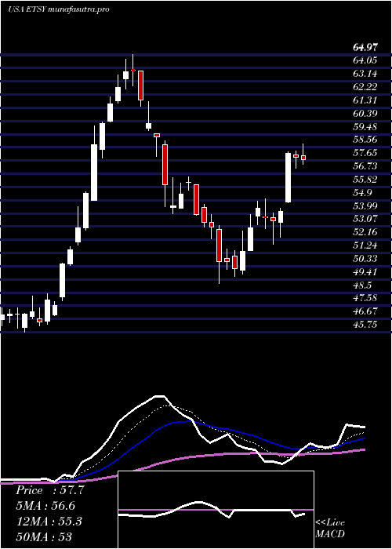
Task: Click the 53.07 price axis label
Action: pos(365,219)
